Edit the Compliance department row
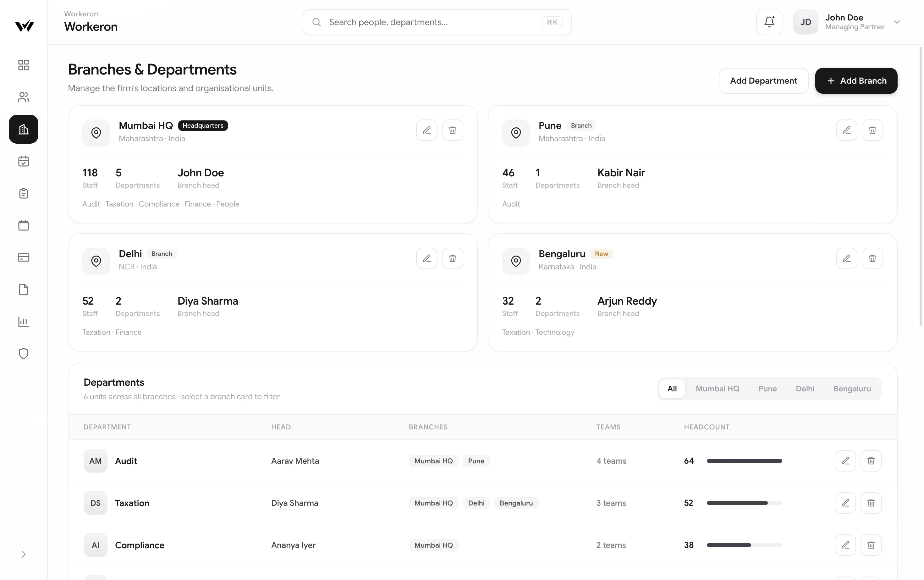 (845, 545)
